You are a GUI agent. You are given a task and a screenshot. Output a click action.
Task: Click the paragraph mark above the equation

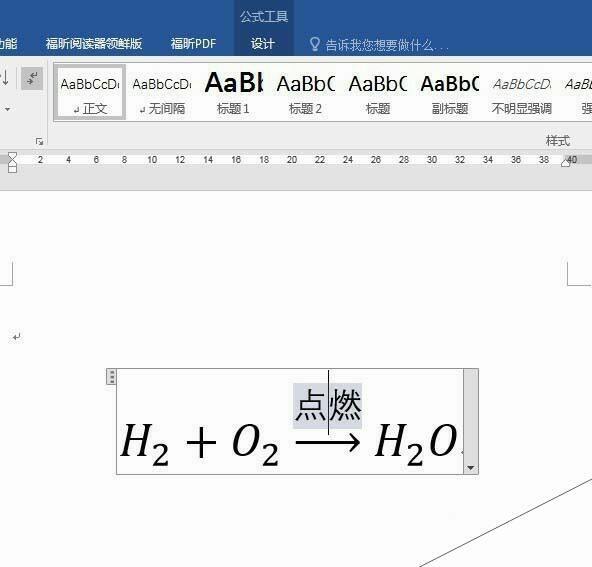(16, 336)
